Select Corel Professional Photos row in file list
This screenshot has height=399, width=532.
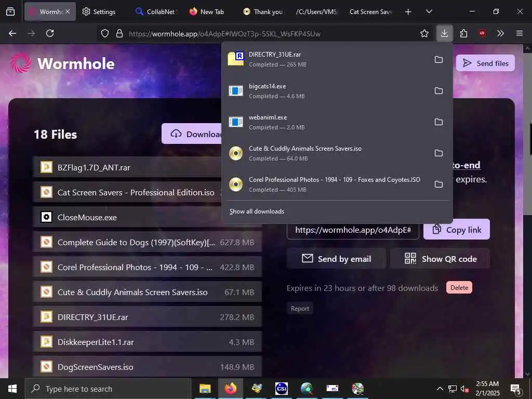(148, 267)
